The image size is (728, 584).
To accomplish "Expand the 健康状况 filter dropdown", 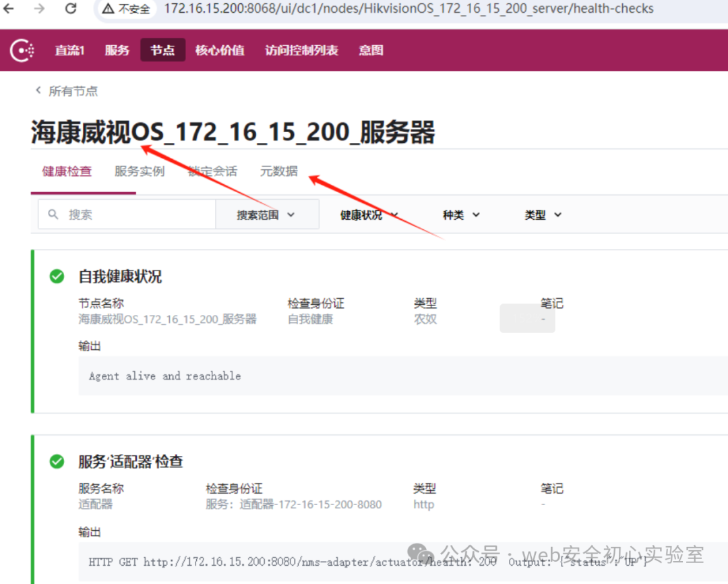I will point(369,214).
